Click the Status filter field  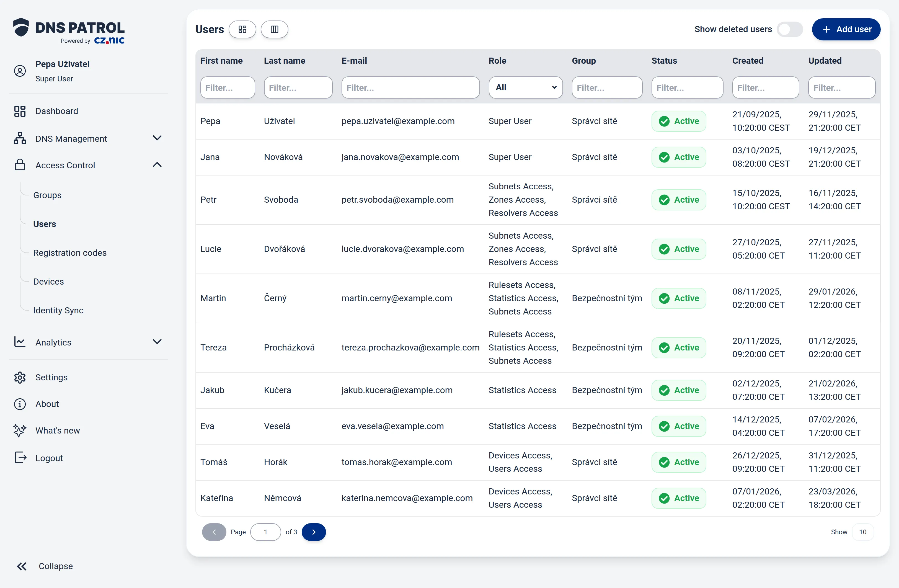click(687, 87)
